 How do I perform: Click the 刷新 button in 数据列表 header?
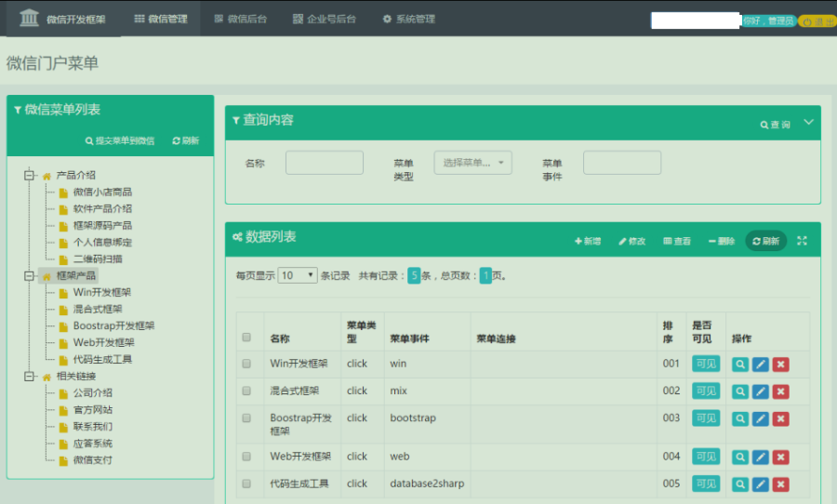766,242
